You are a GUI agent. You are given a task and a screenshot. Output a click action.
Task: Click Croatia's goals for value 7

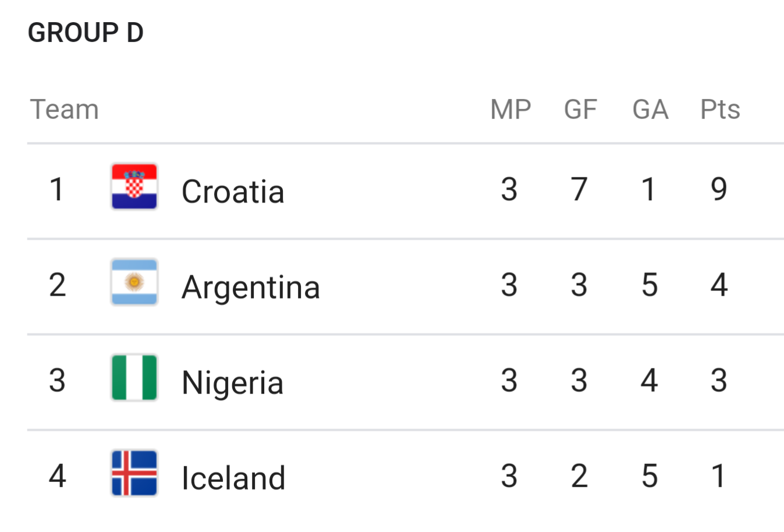coord(579,189)
